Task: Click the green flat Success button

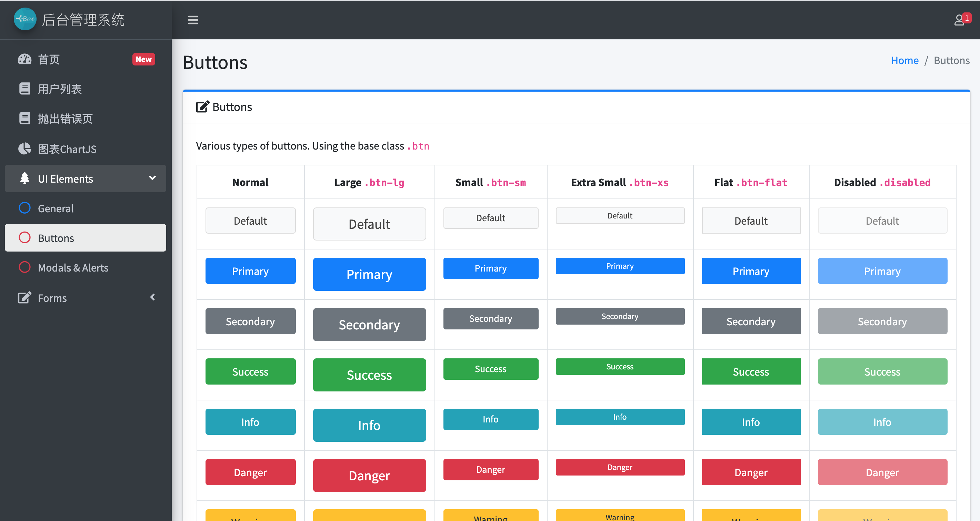Action: pos(751,371)
